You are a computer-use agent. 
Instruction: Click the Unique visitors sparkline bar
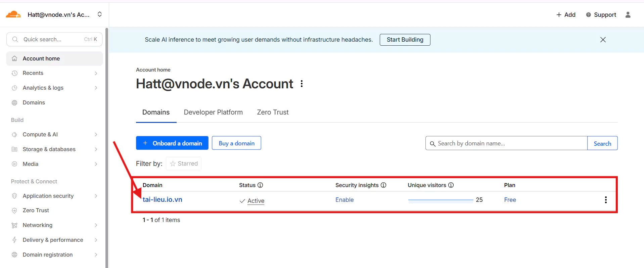coord(440,200)
